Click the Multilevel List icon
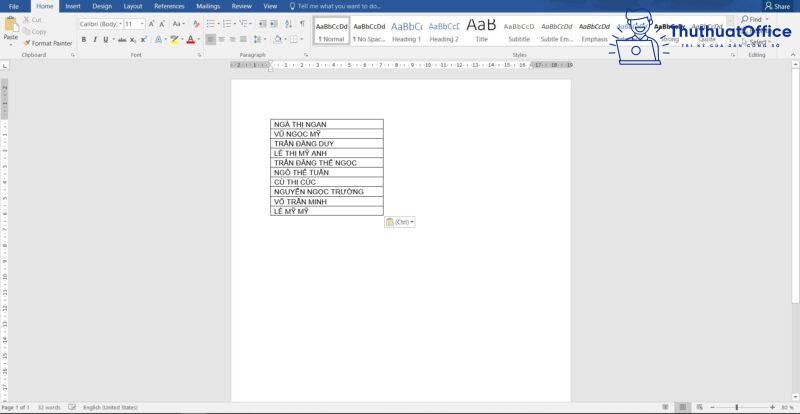800x414 pixels. [x=243, y=24]
